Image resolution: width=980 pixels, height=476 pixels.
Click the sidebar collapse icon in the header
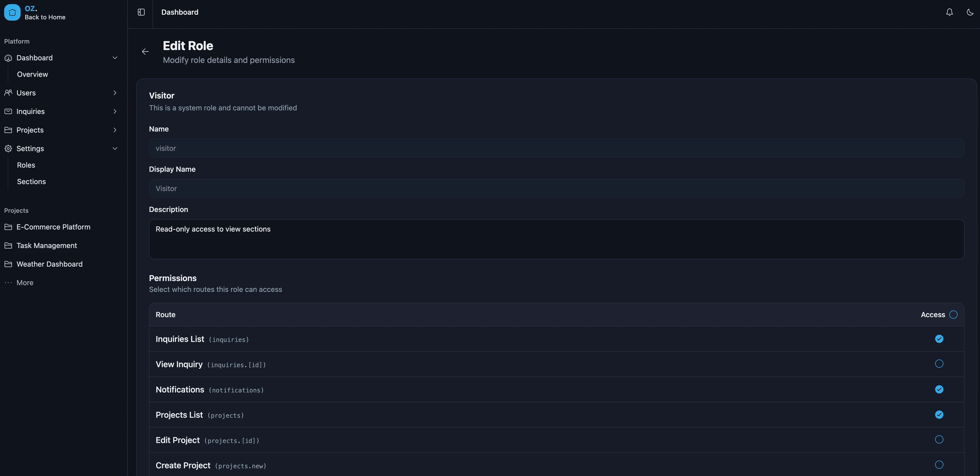[x=141, y=12]
